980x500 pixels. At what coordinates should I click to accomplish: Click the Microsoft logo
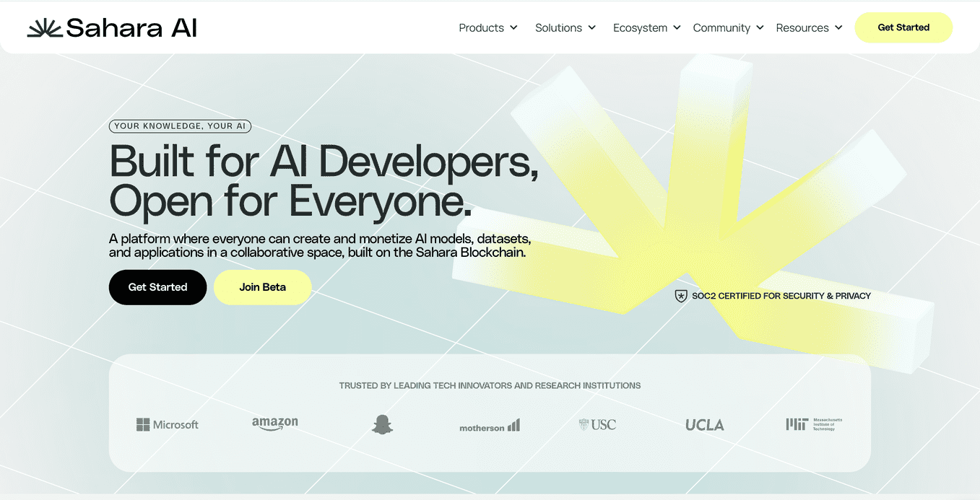pos(167,424)
